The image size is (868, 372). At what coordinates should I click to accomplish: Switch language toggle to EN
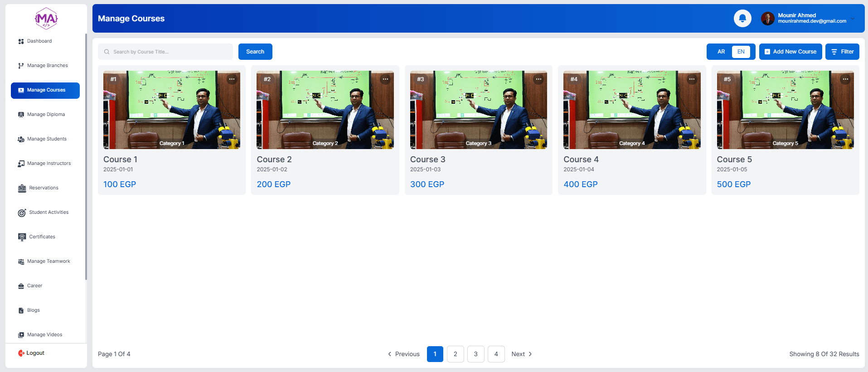741,52
